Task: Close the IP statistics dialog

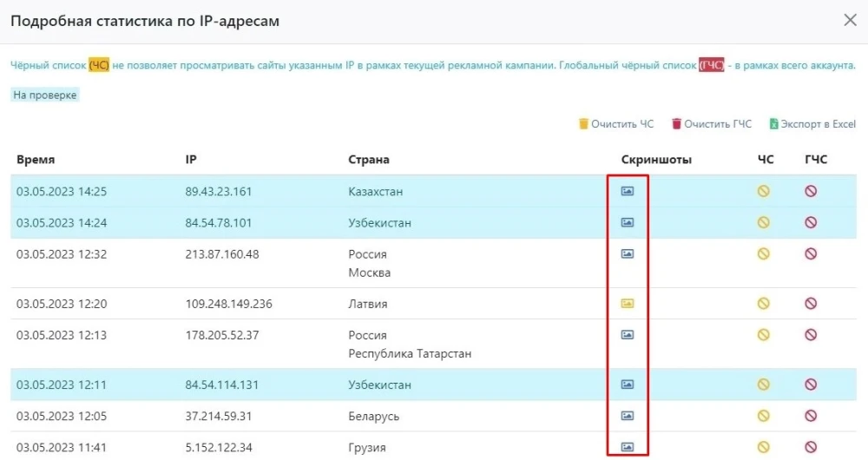Action: click(850, 20)
